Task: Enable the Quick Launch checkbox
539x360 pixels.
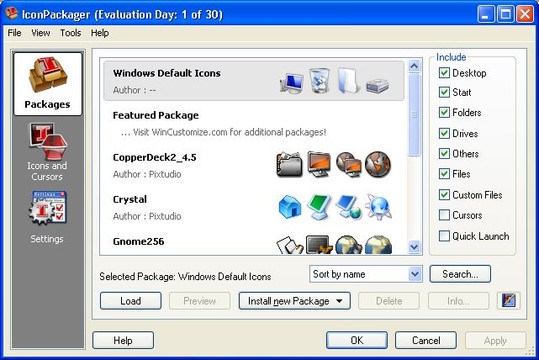Action: pos(444,236)
